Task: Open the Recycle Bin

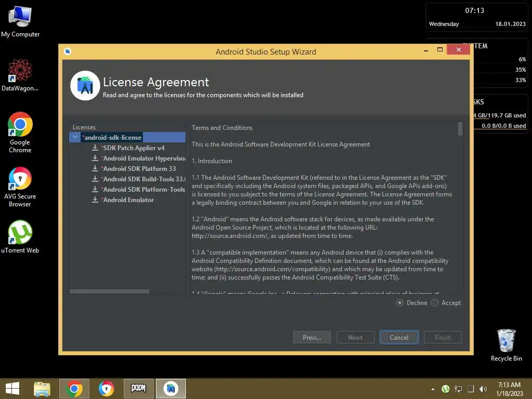Action: coord(506,345)
